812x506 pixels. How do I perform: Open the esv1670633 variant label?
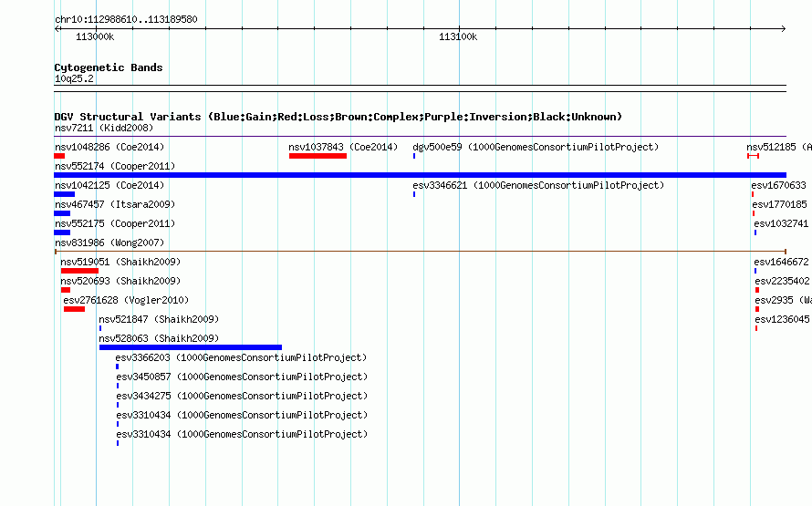pyautogui.click(x=779, y=185)
